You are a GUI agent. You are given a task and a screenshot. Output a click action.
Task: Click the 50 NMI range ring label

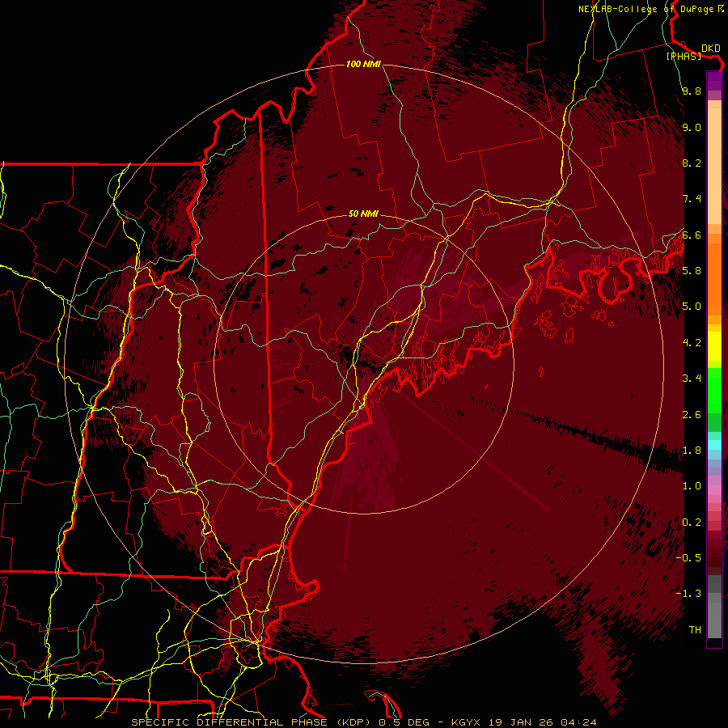363,214
